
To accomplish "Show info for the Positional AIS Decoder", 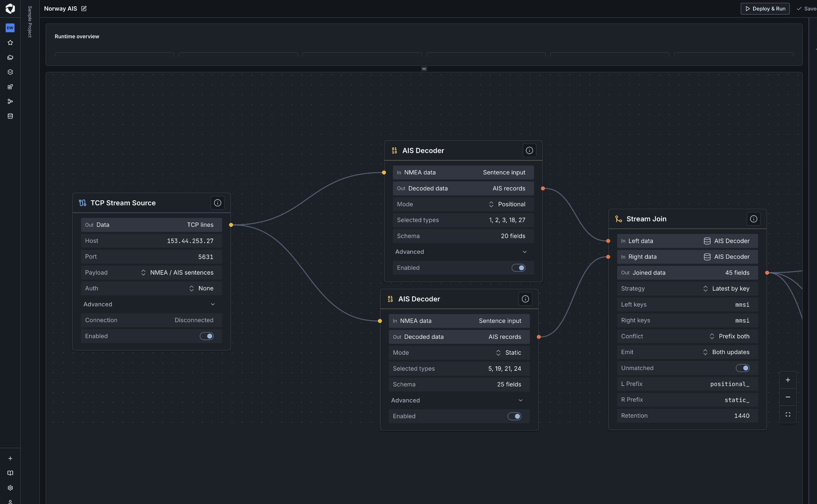I will [x=529, y=151].
